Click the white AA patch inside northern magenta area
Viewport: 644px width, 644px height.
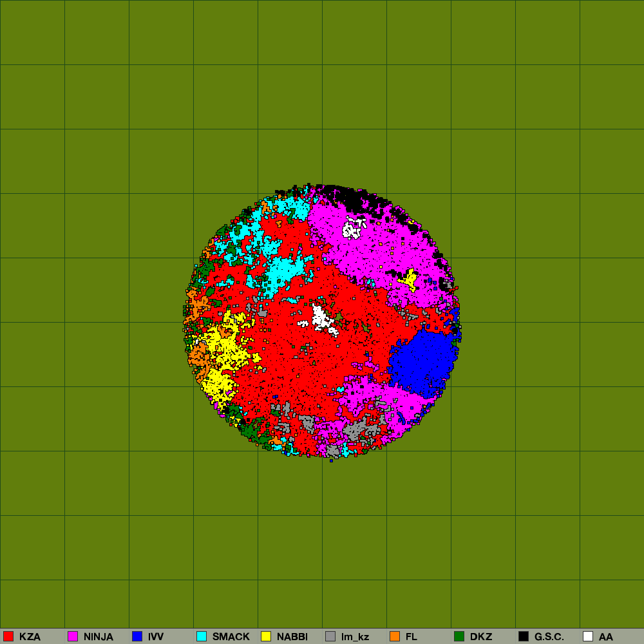tap(352, 227)
